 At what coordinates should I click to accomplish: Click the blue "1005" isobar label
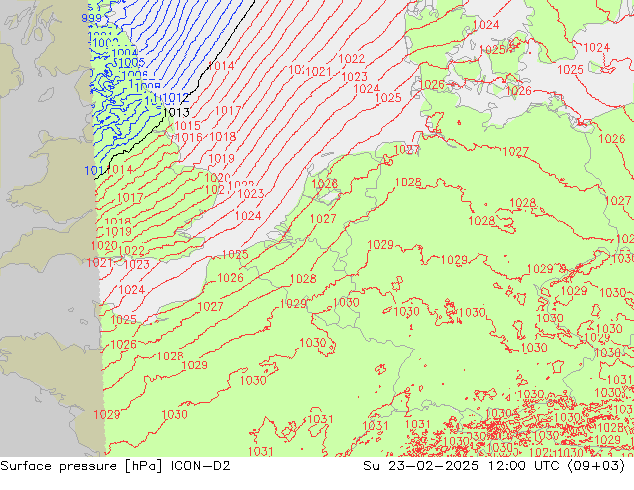[132, 62]
